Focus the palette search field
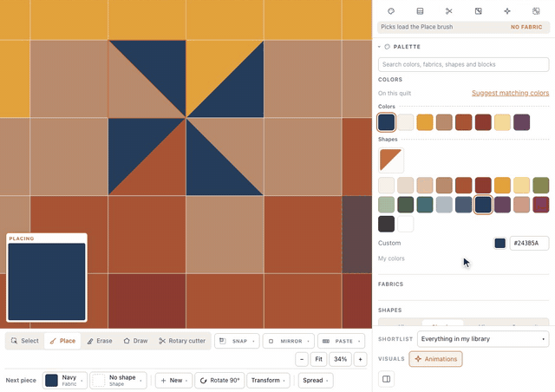Viewport: 555px width, 392px height. tap(463, 64)
